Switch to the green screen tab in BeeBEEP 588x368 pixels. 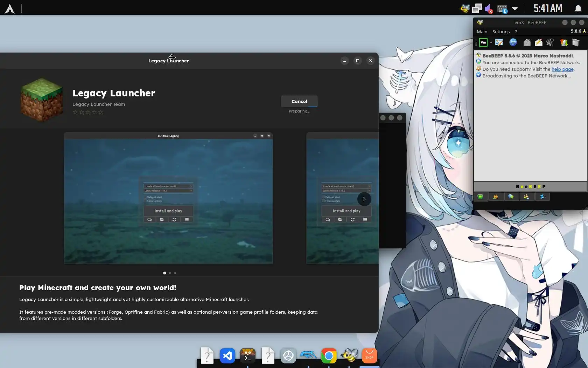point(481,197)
